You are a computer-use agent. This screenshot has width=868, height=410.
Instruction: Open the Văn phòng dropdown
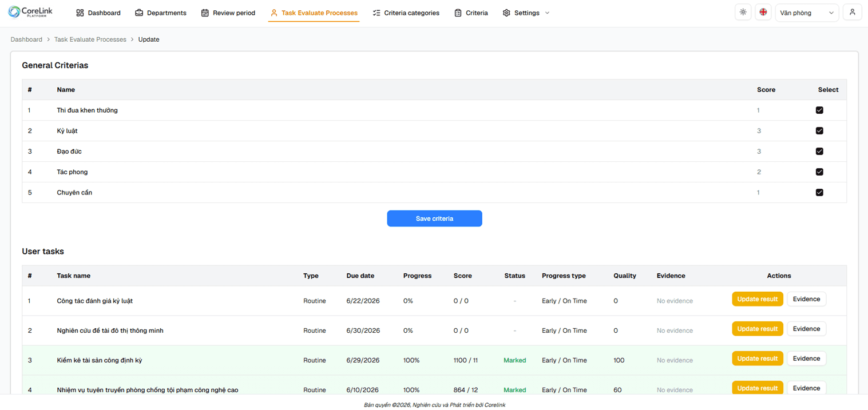pyautogui.click(x=807, y=13)
